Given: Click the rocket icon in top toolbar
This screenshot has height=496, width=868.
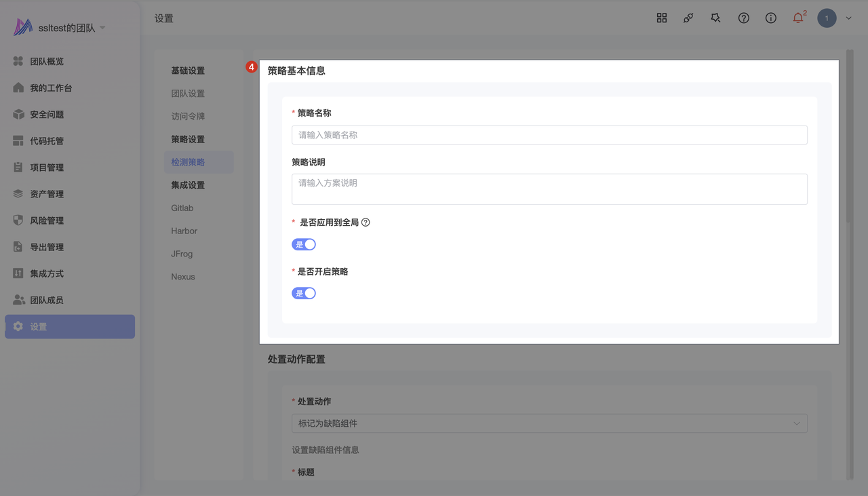Looking at the screenshot, I should point(688,18).
